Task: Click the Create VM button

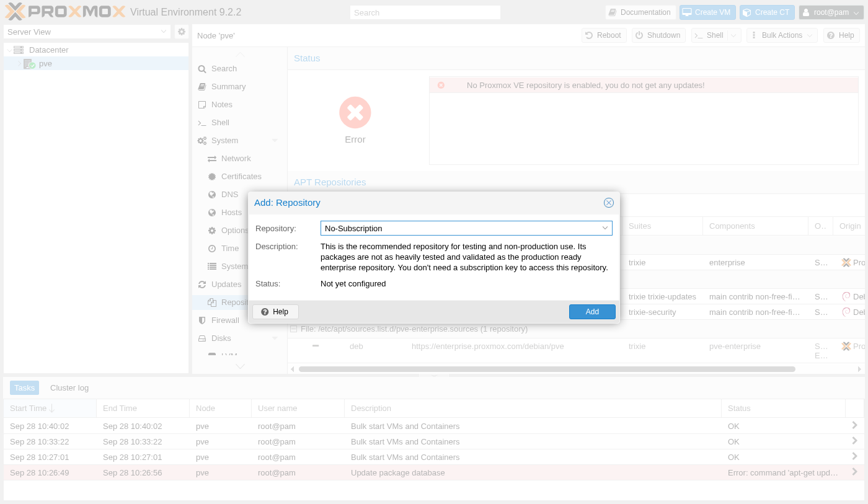Action: (x=707, y=12)
